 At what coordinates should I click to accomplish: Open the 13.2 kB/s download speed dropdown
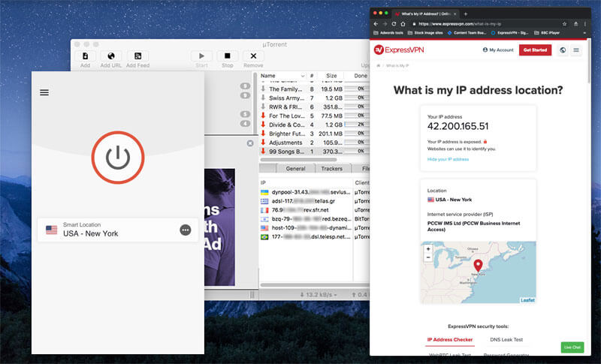pyautogui.click(x=319, y=295)
